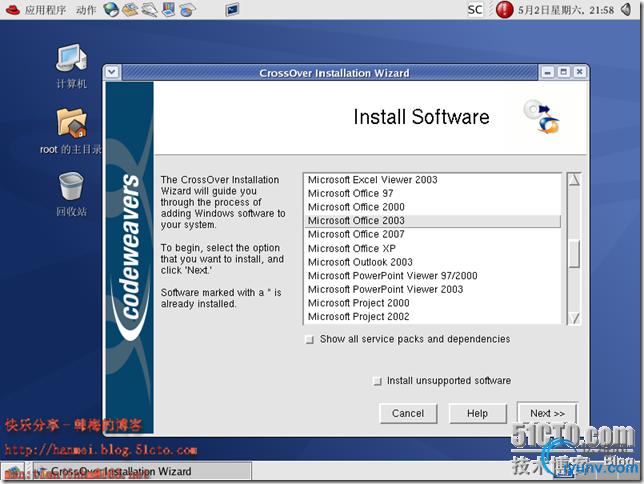644x484 pixels.
Task: Click the date and time clock
Action: (566, 10)
